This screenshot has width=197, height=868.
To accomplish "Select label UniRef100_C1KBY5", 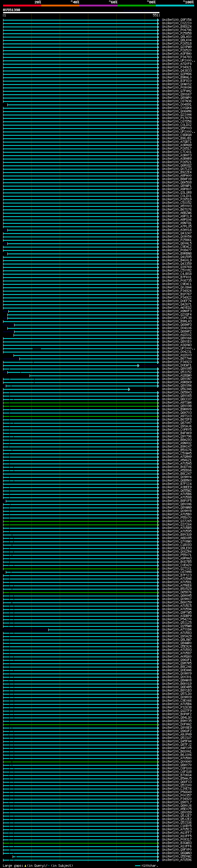I will [176, 826].
